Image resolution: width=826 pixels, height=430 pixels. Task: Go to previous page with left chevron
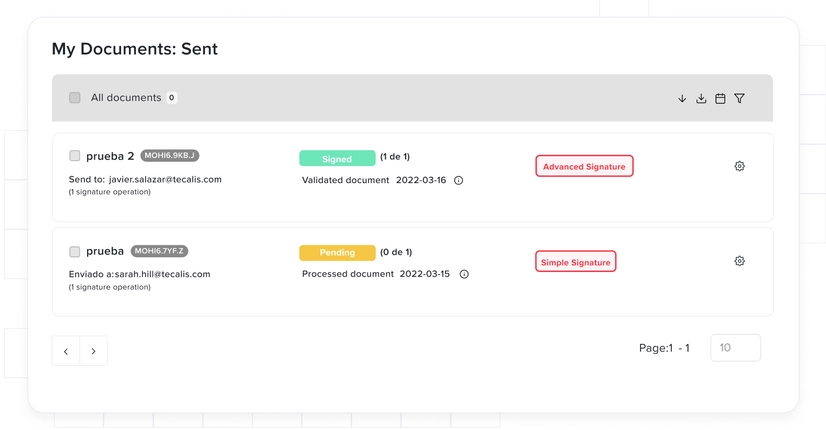pos(66,351)
